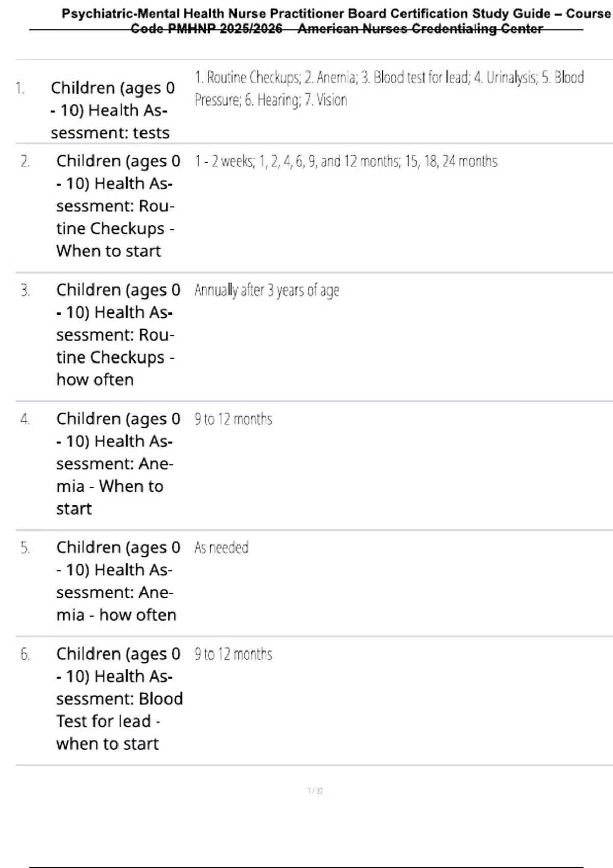613x868 pixels.
Task: Click row number 5 marker
Action: click(25, 548)
